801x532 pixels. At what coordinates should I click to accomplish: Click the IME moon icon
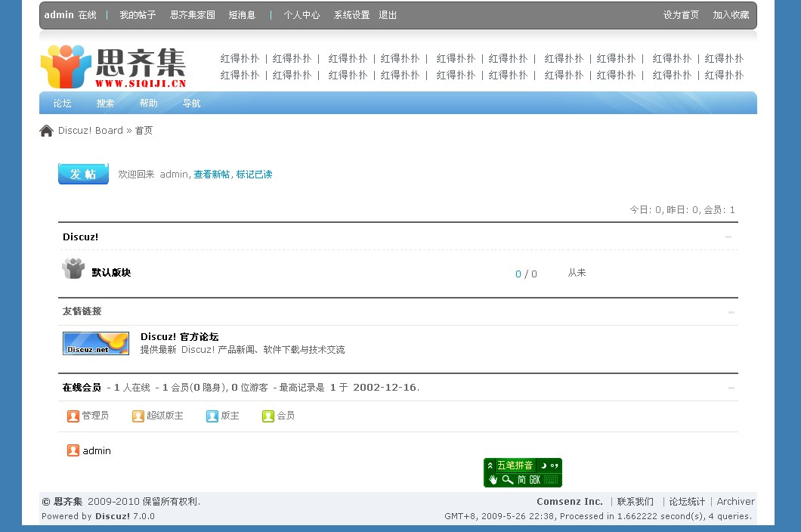point(544,466)
